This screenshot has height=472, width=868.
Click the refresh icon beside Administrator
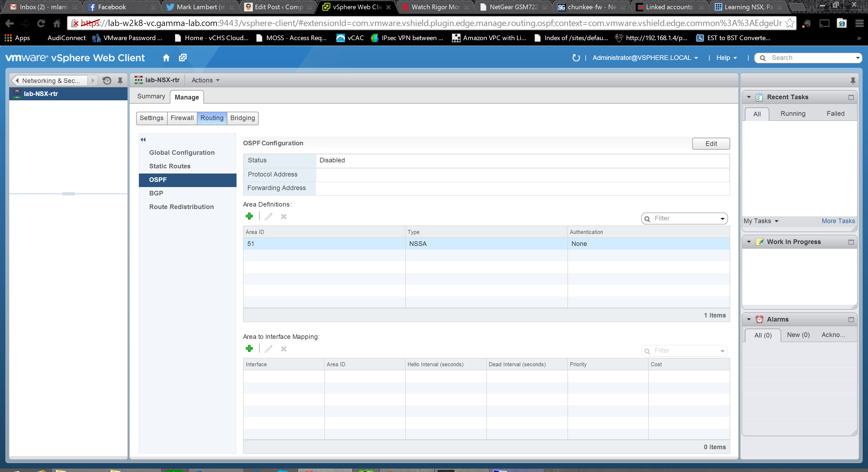click(576, 58)
